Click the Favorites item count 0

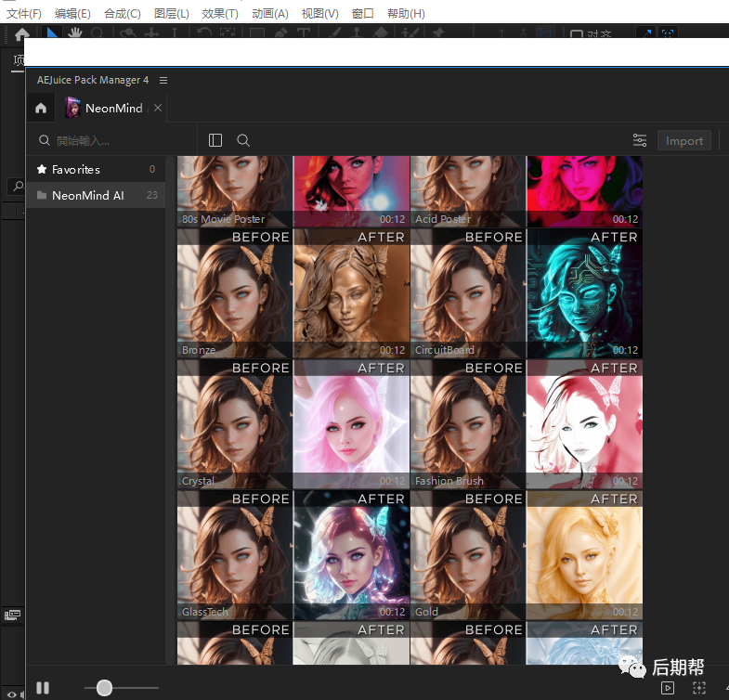152,169
